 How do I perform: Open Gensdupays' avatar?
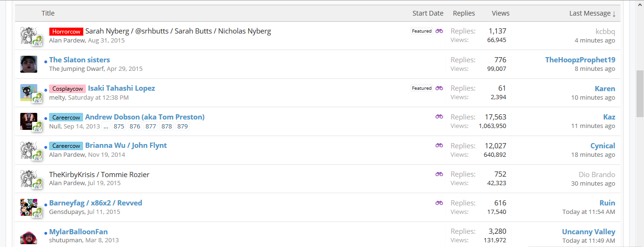coord(29,207)
